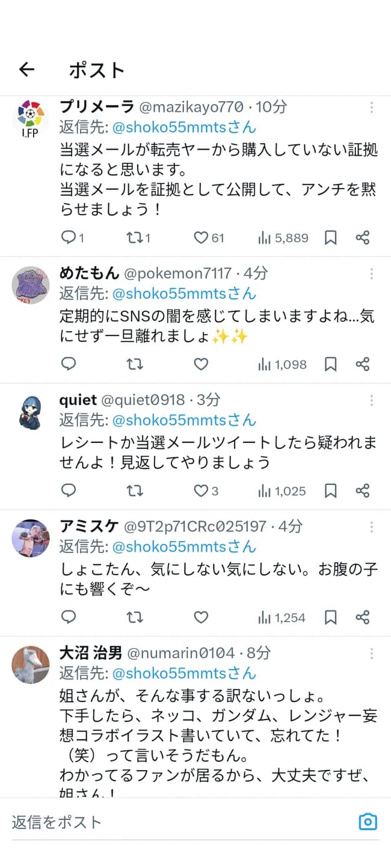Click the like icon on quiet's post
The width and height of the screenshot is (391, 868).
click(x=200, y=491)
